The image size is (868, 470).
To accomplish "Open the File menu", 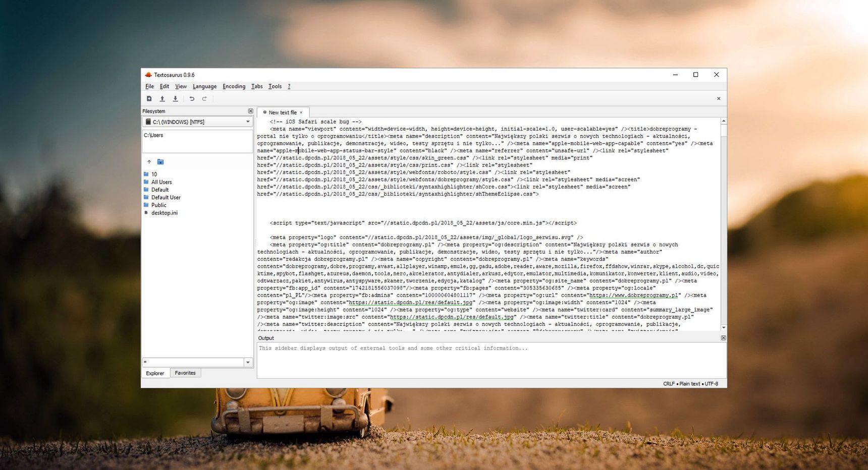I will coord(149,86).
